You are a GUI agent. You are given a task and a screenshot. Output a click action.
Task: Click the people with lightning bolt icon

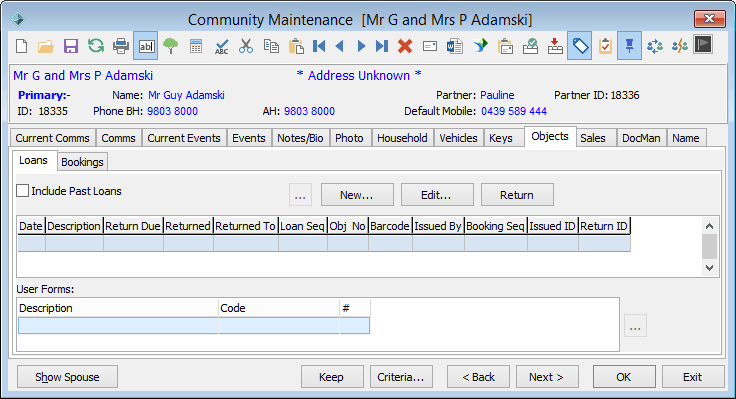pyautogui.click(x=680, y=46)
